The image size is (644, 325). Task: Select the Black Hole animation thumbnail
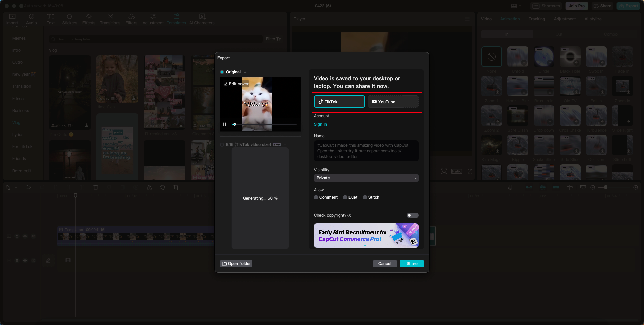pos(570,57)
